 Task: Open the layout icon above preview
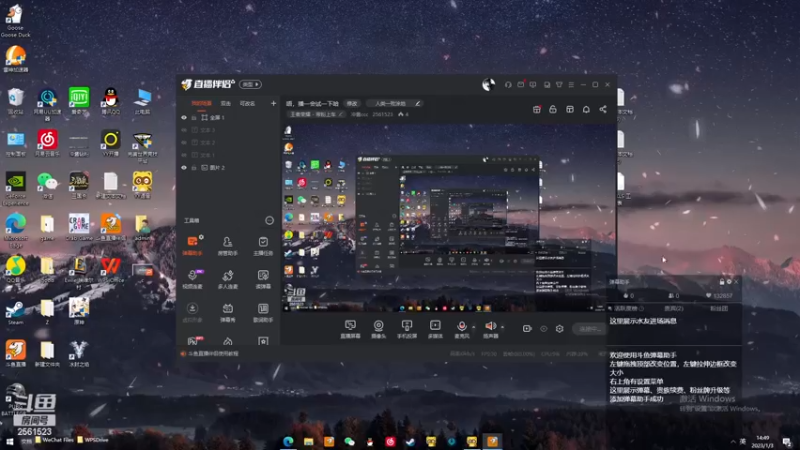[x=570, y=109]
